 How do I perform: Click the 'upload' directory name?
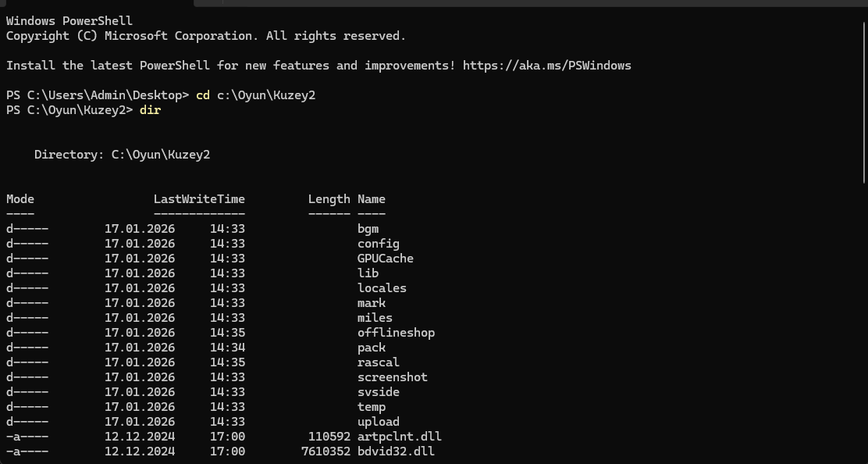pos(379,422)
